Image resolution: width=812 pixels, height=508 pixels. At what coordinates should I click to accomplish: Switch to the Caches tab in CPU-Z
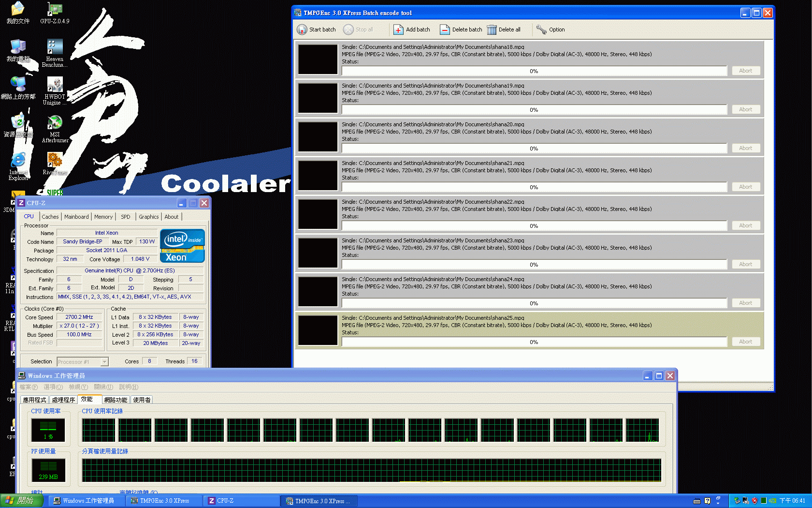click(x=50, y=217)
